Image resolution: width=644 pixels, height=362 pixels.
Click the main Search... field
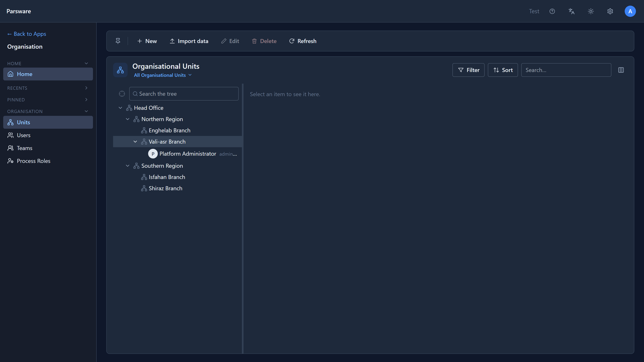point(566,70)
